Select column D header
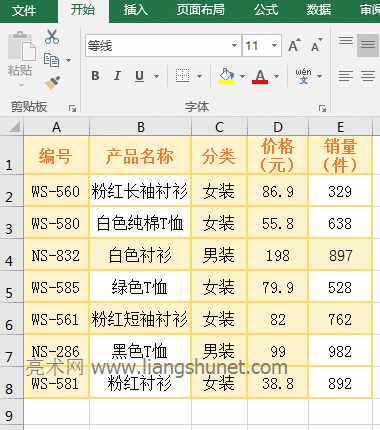 pyautogui.click(x=278, y=127)
